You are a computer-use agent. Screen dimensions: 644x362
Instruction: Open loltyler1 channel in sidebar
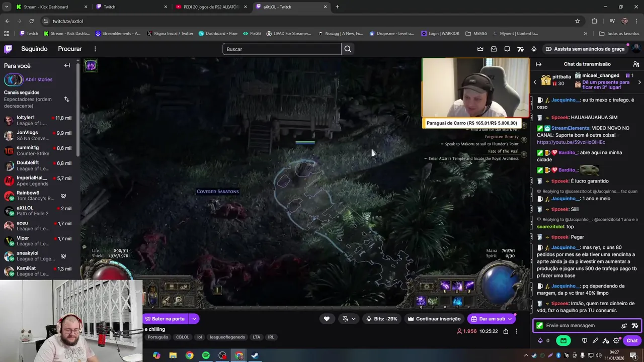tap(39, 121)
